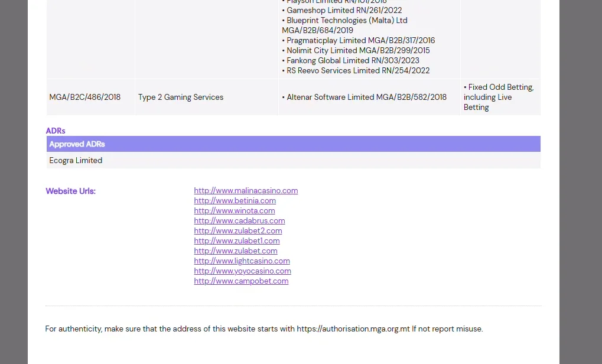Image resolution: width=602 pixels, height=364 pixels.
Task: Click the Blueprint Technologies (Malta) Ltd entry
Action: [344, 25]
